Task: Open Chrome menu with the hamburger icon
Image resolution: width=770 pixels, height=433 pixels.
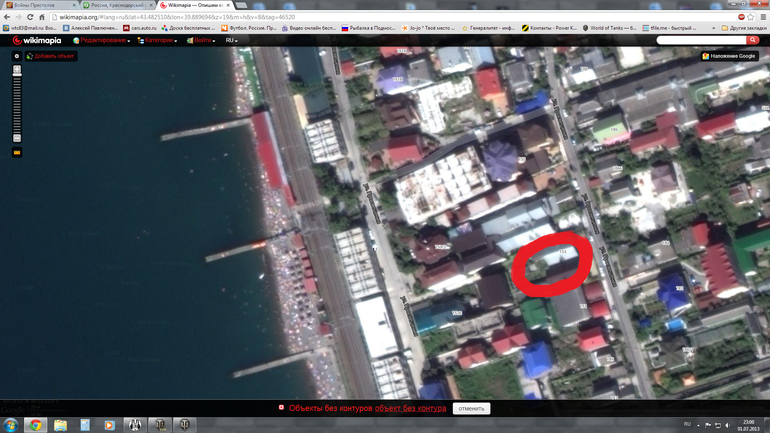Action: [761, 17]
